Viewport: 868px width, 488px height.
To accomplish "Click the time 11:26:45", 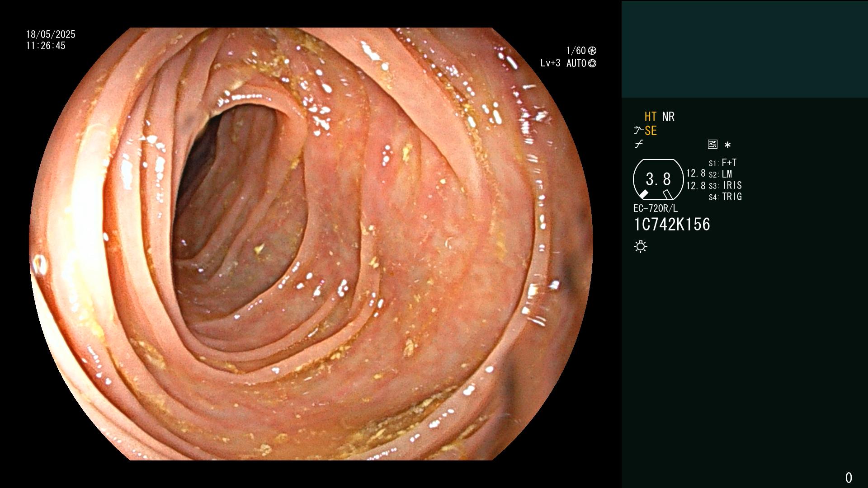I will click(46, 46).
